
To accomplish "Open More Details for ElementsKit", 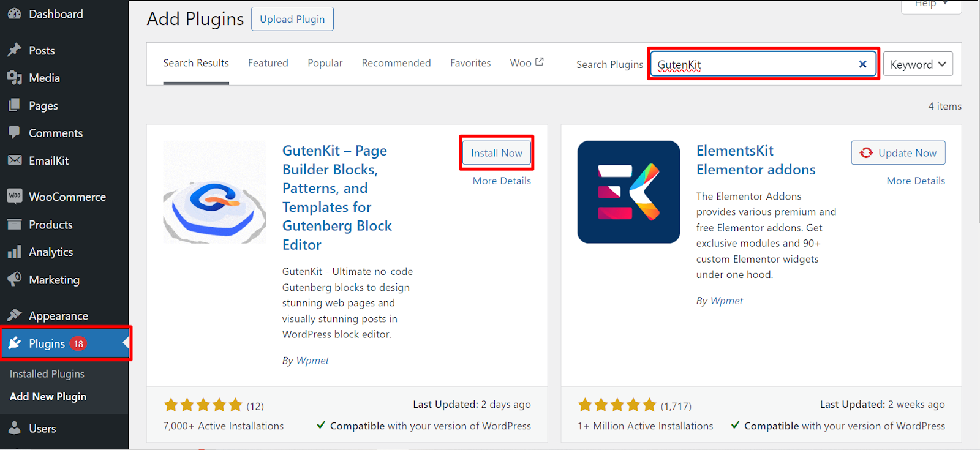I will pos(916,181).
